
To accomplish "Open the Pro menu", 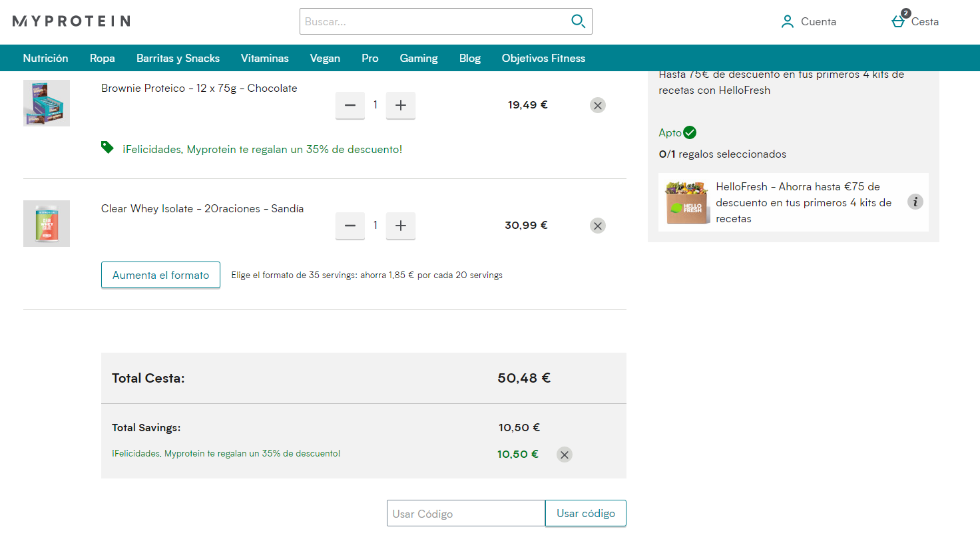I will coord(370,58).
